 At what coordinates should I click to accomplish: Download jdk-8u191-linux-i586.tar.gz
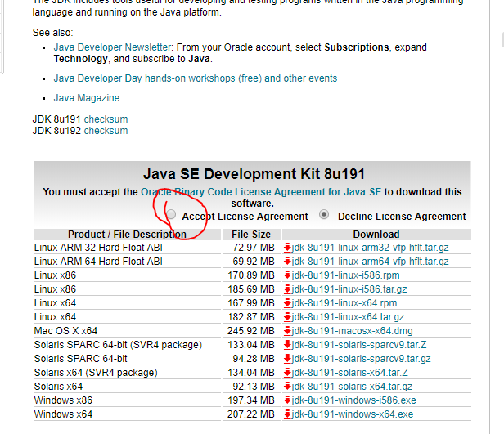[349, 289]
